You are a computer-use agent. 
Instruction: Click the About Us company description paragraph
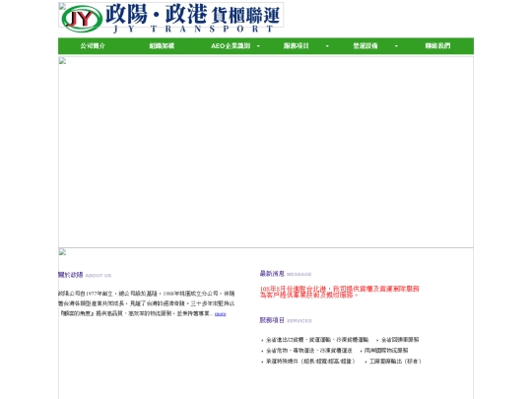[x=146, y=303]
